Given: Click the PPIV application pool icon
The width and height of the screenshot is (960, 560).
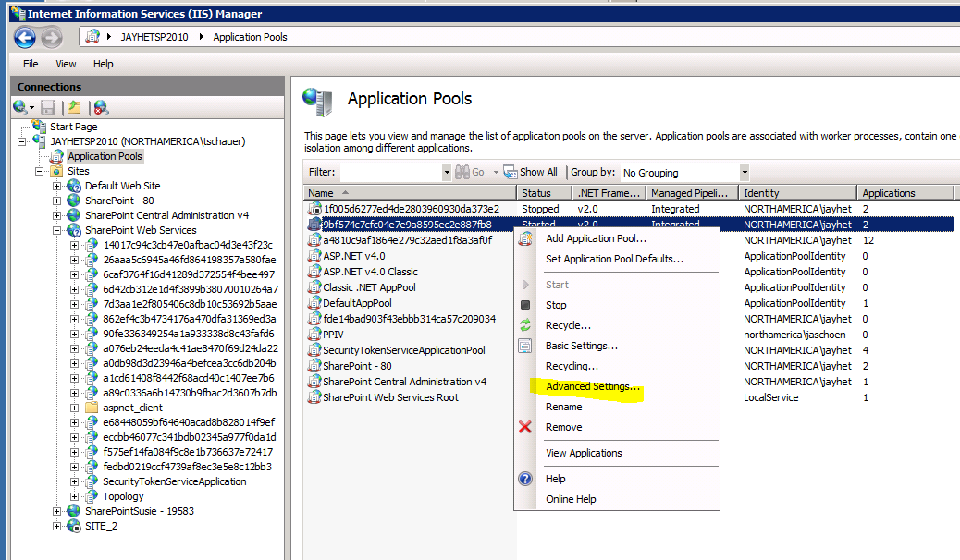Looking at the screenshot, I should click(314, 335).
